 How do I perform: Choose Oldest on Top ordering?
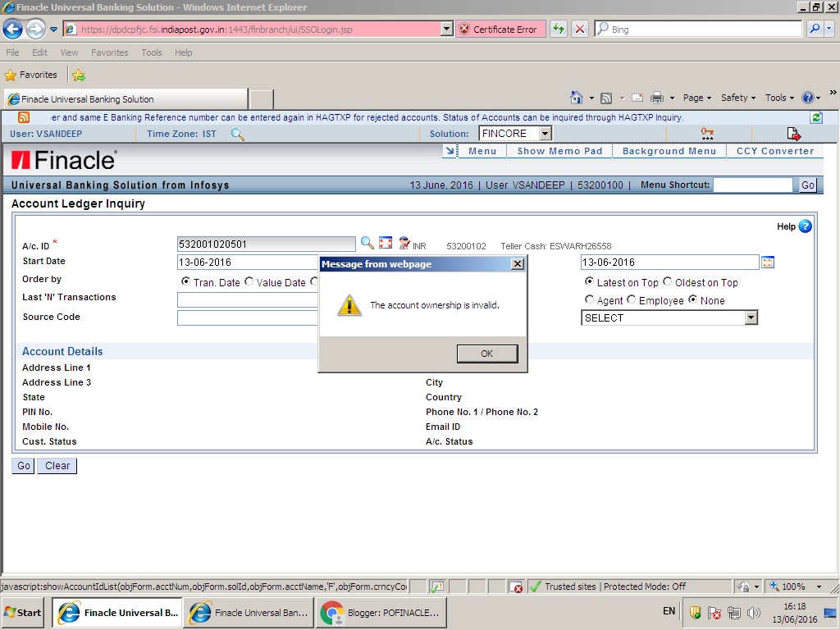pos(668,281)
